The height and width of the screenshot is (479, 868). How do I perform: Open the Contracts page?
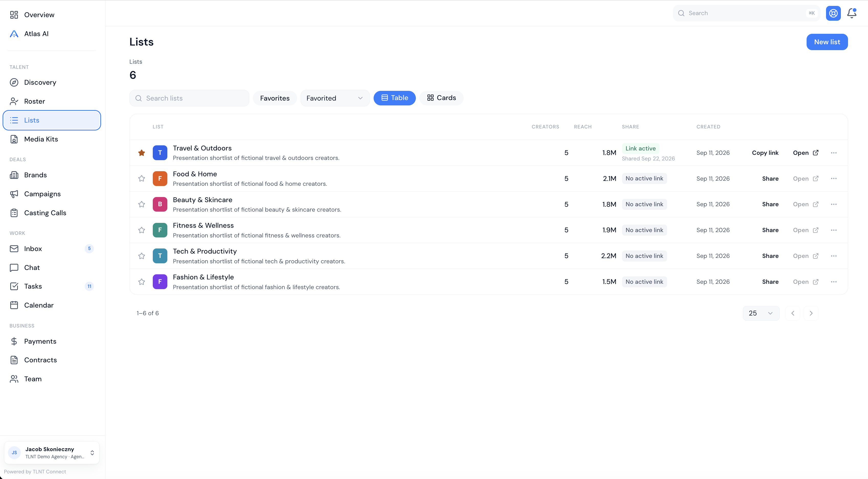[x=51, y=360]
